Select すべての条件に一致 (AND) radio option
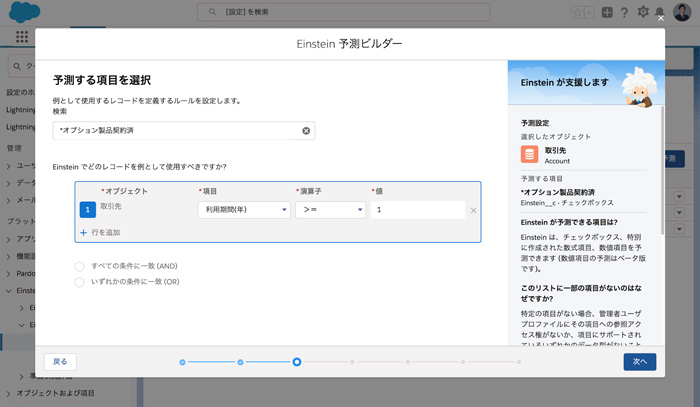Screen dimensions: 700x407 coord(80,266)
